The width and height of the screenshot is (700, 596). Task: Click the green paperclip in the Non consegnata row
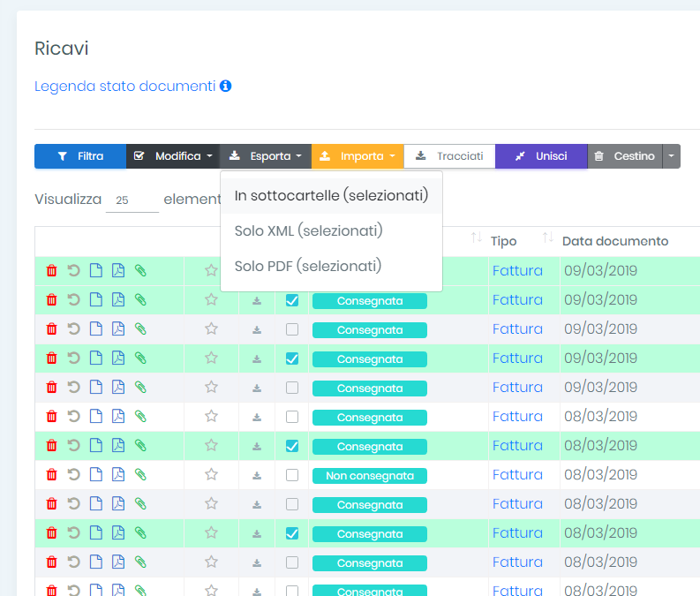[140, 474]
